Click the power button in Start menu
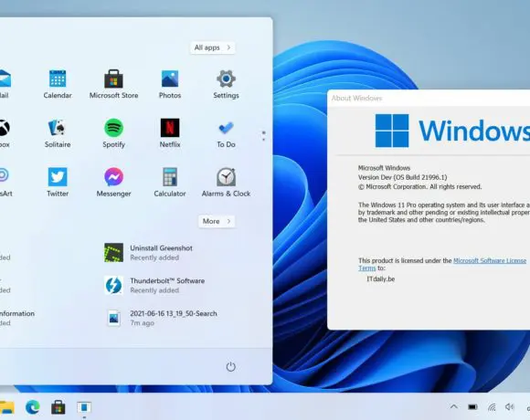This screenshot has height=420, width=530. tap(230, 367)
